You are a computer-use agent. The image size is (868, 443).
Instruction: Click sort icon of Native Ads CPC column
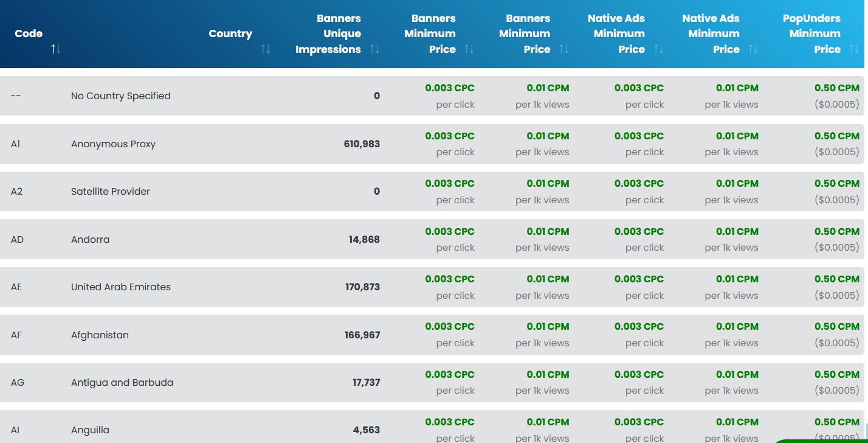[658, 49]
